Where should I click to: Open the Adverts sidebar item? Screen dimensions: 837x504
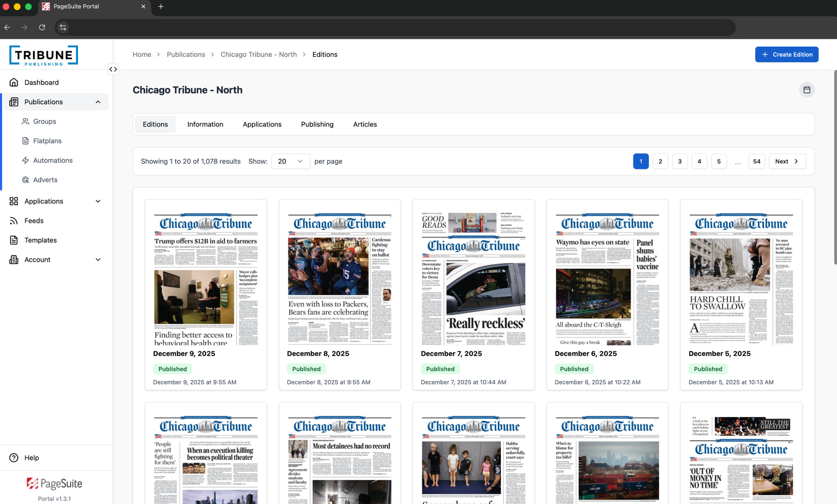click(45, 180)
